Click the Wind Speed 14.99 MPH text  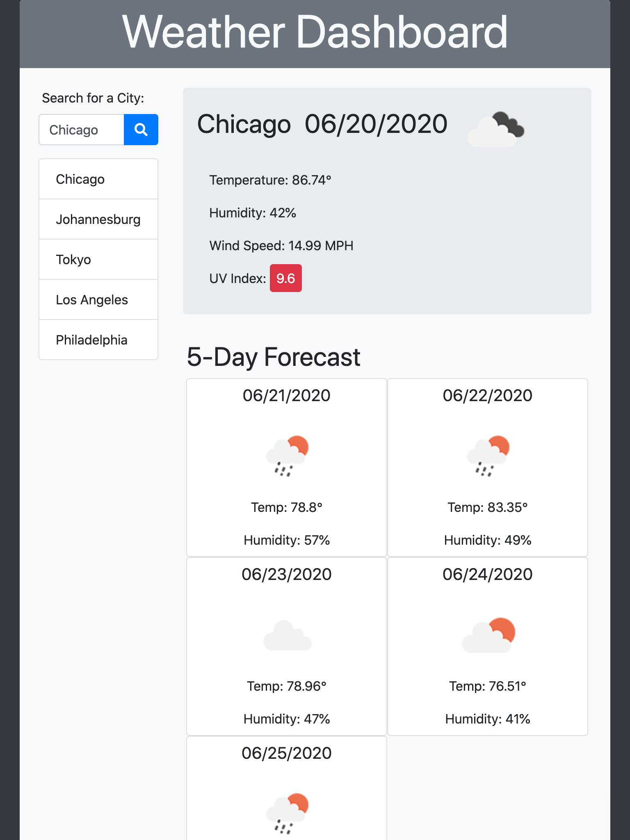tap(281, 246)
